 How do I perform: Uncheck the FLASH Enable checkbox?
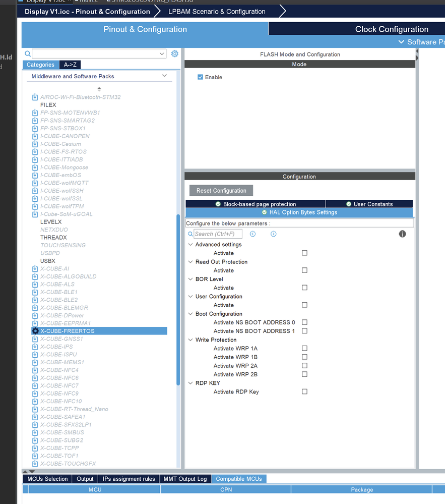pyautogui.click(x=200, y=77)
